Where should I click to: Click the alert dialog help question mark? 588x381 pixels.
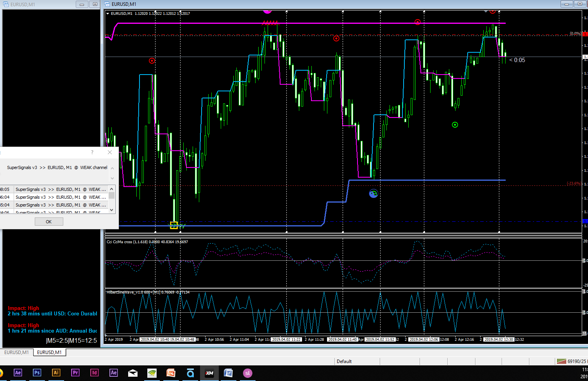point(92,152)
